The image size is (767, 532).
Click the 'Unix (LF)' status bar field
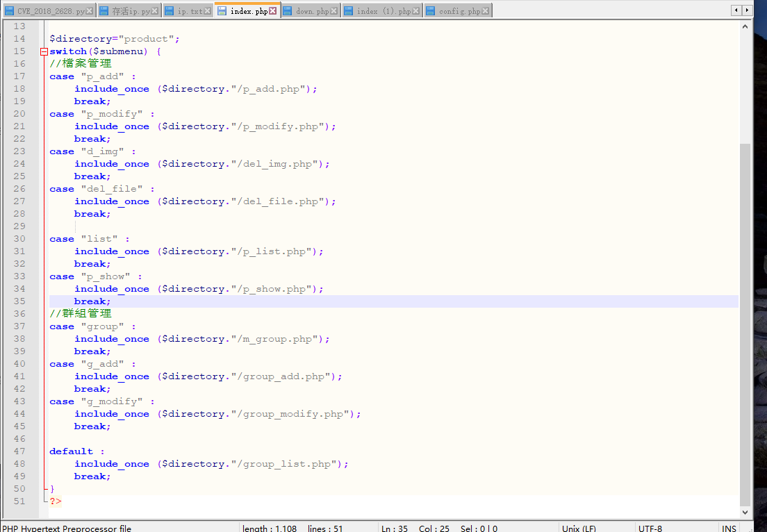pyautogui.click(x=579, y=528)
